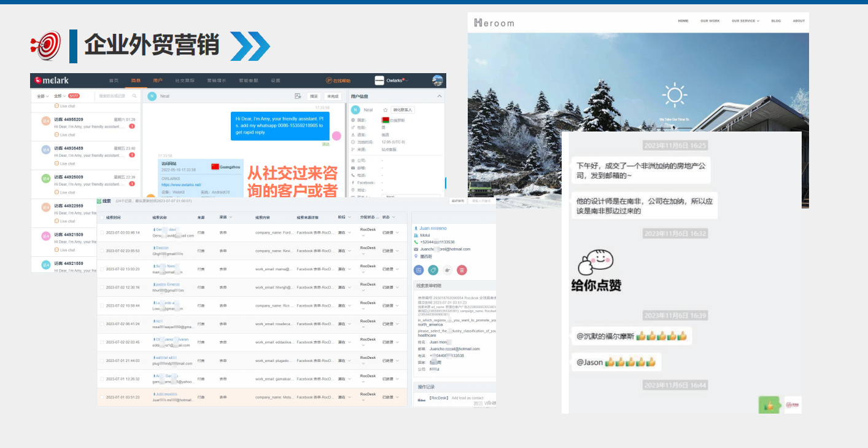This screenshot has width=868, height=448.
Task: Click the sun icon on Heroom hero image
Action: pos(675,95)
